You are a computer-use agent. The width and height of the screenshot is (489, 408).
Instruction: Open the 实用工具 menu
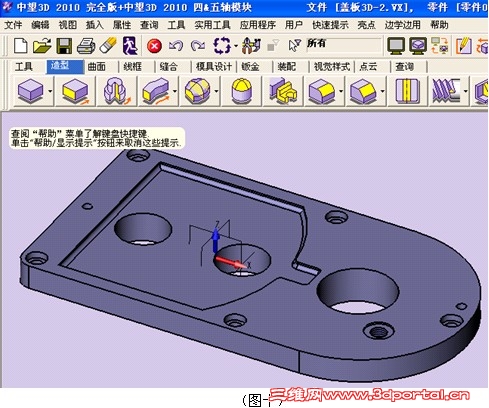212,25
